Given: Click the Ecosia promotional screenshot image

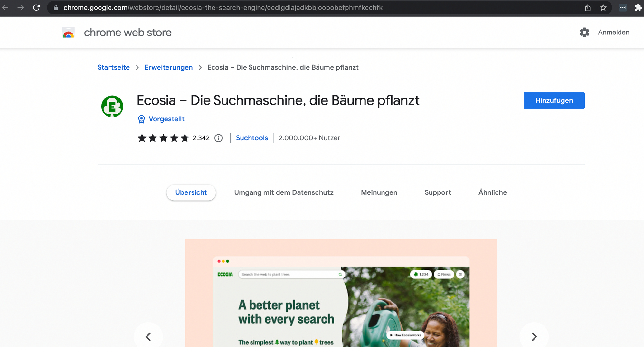Looking at the screenshot, I should [x=341, y=293].
